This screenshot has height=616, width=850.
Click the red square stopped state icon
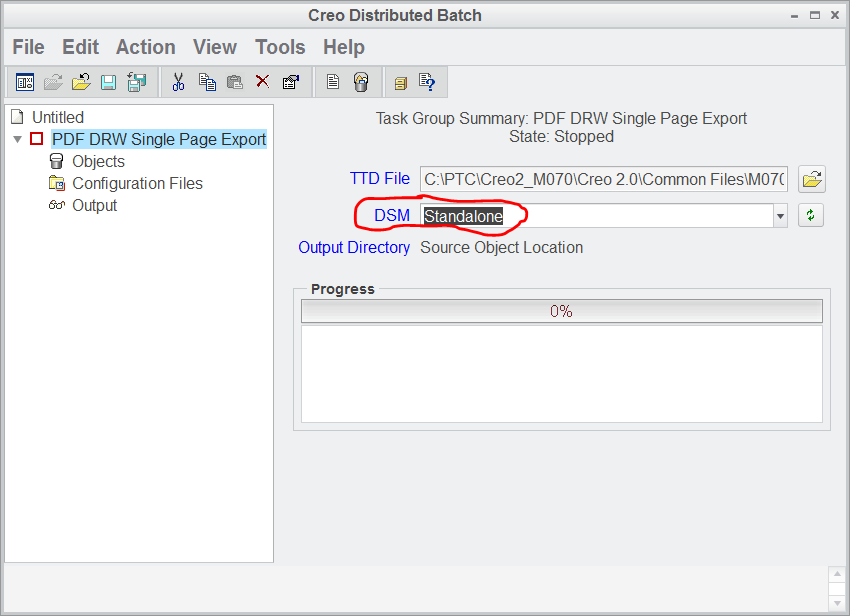pyautogui.click(x=37, y=139)
